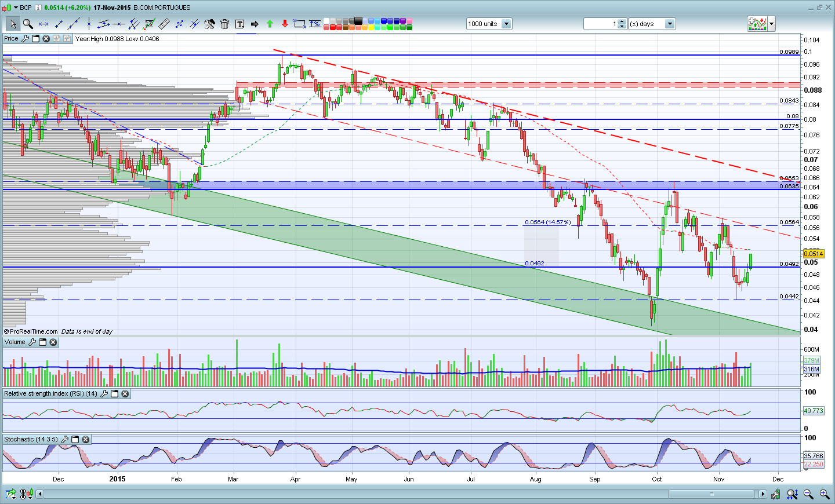Click the add indicator chart icon
835x504 pixels.
(x=757, y=24)
